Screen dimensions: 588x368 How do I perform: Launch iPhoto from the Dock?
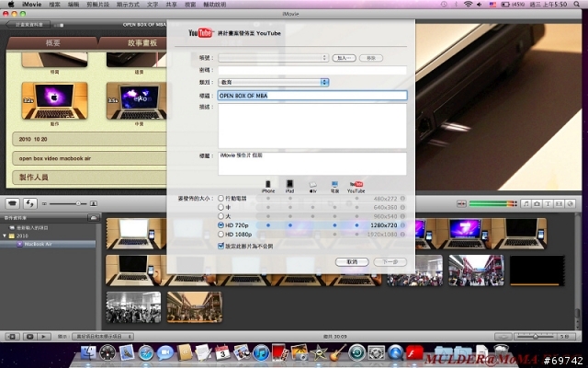pyautogui.click(x=300, y=353)
